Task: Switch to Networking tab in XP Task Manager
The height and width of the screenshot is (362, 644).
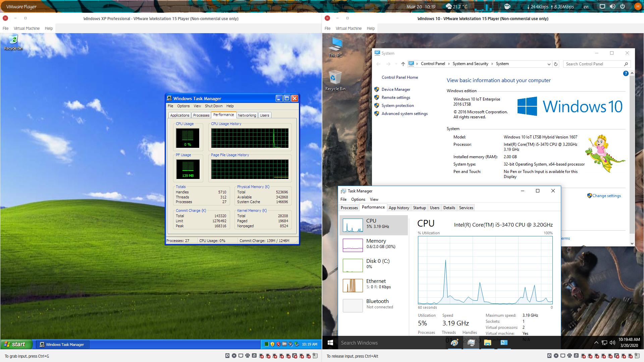Action: 247,115
